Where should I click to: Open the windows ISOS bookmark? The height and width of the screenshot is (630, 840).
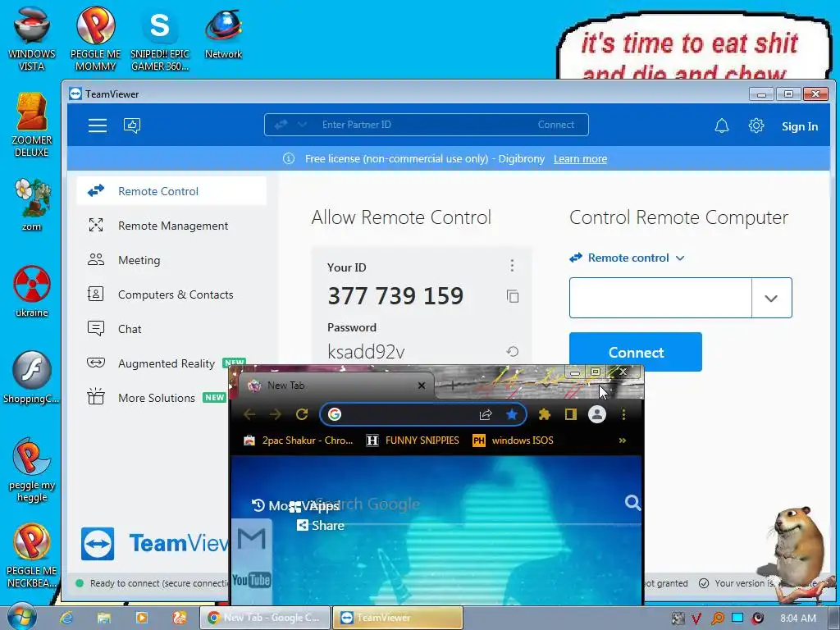tap(513, 441)
